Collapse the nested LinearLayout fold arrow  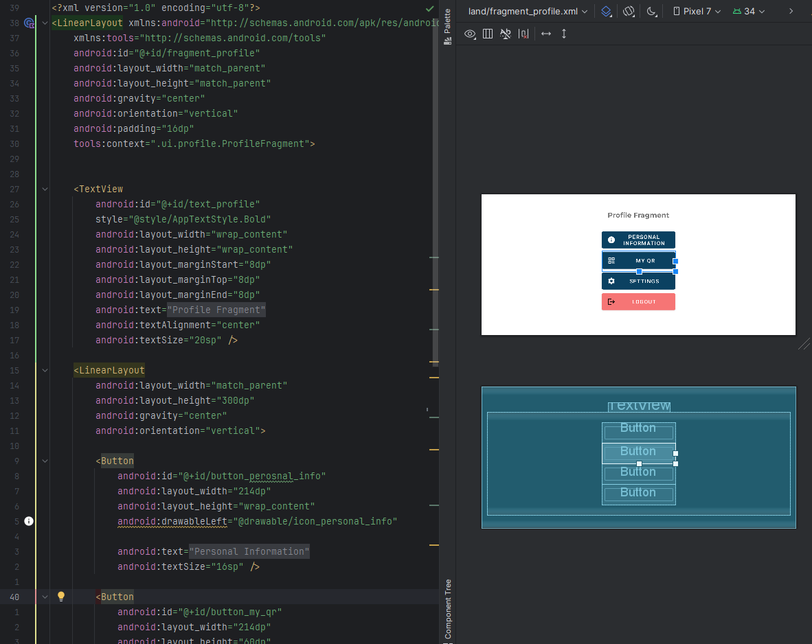(x=45, y=371)
